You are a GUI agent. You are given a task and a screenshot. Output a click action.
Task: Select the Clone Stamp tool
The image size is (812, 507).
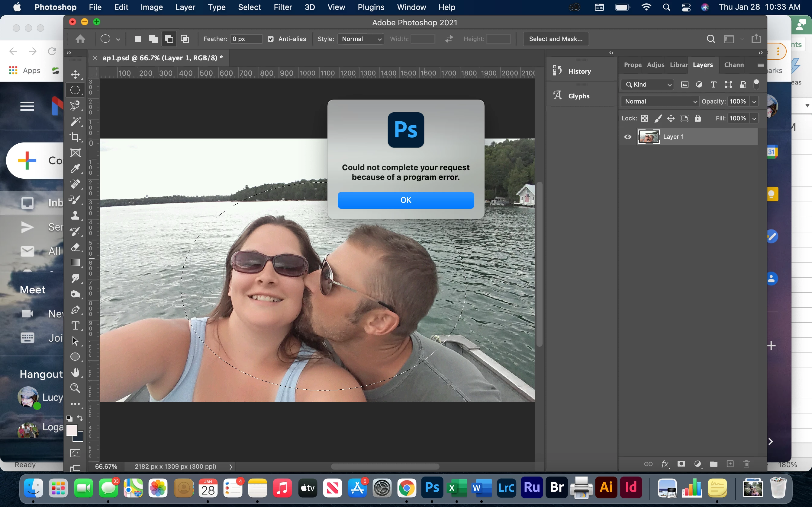[x=75, y=215]
